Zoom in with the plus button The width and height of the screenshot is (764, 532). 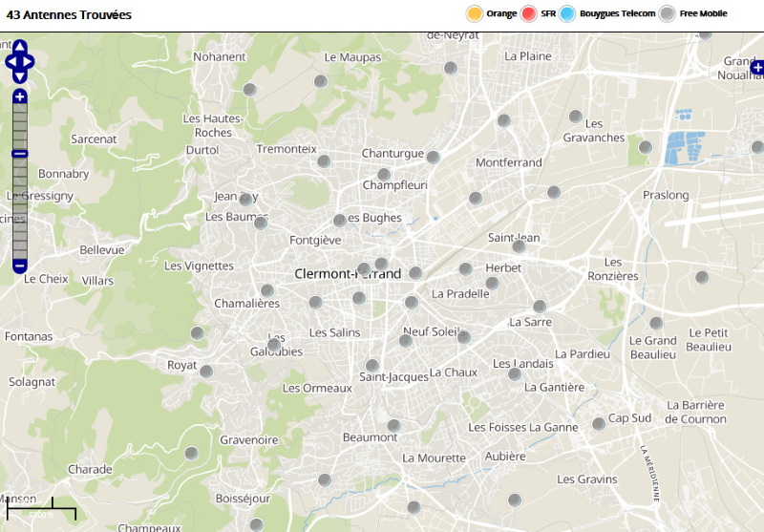20,96
